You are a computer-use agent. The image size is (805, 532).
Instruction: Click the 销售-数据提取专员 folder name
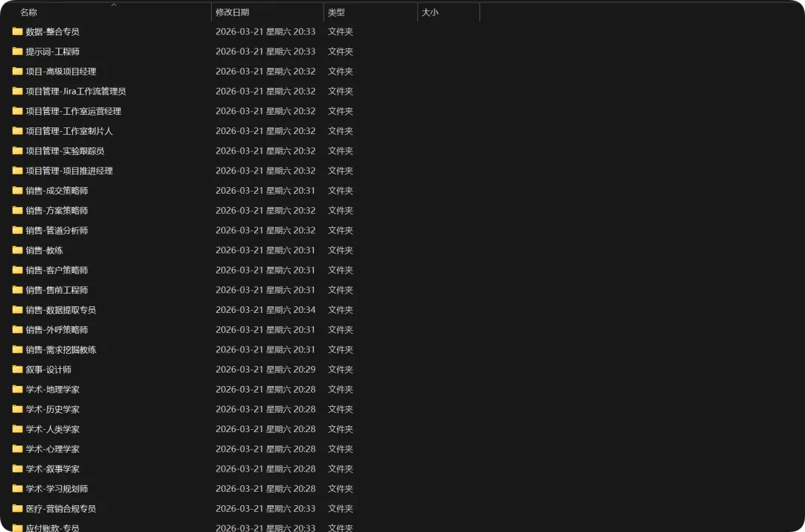tap(61, 310)
